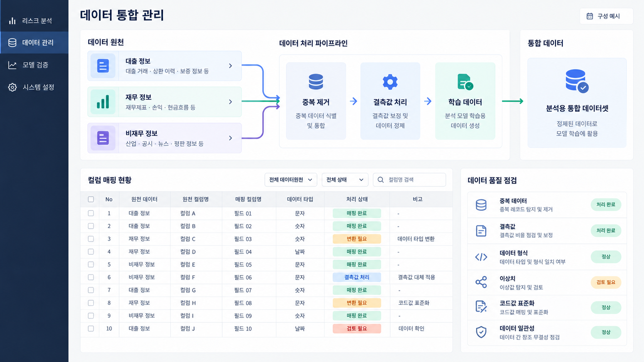The width and height of the screenshot is (644, 362).
Task: Click the 데이터 관리 database icon in sidebar
Action: click(x=12, y=43)
